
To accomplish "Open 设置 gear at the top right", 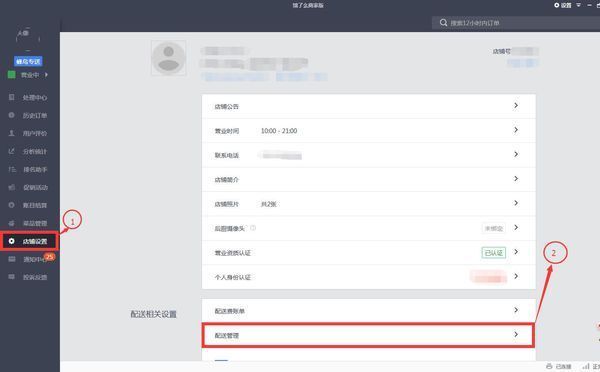I will [x=562, y=5].
